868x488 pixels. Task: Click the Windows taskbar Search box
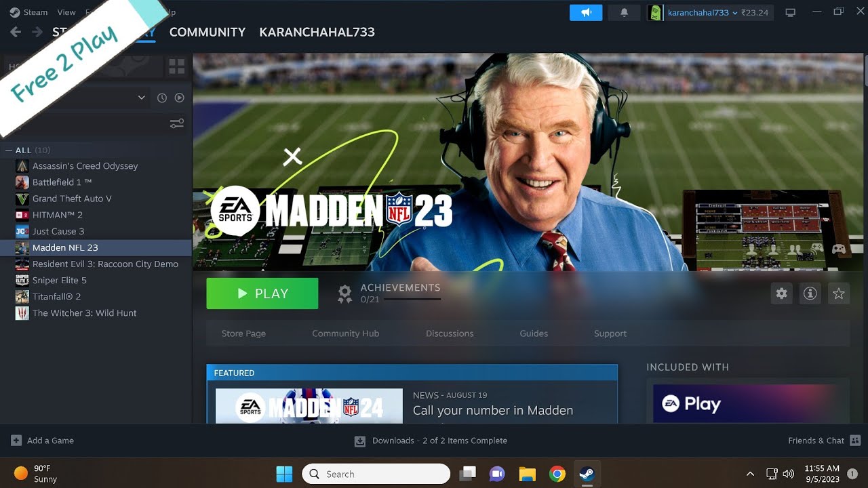(376, 474)
